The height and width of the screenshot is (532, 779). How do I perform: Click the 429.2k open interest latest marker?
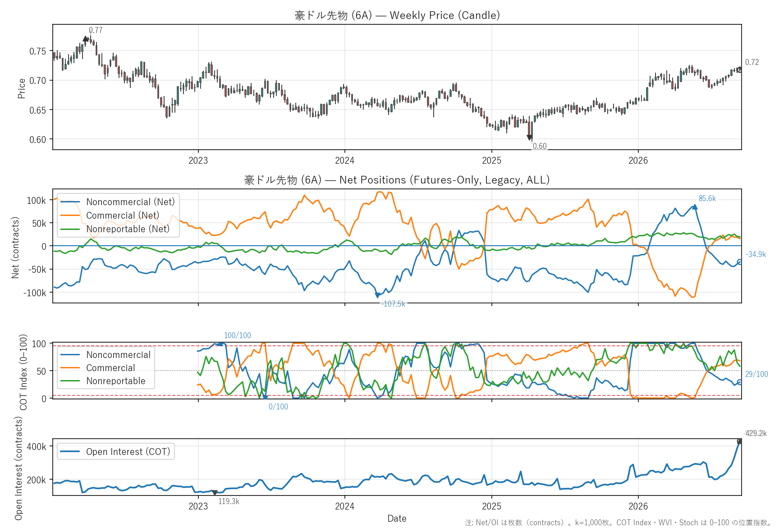(739, 441)
